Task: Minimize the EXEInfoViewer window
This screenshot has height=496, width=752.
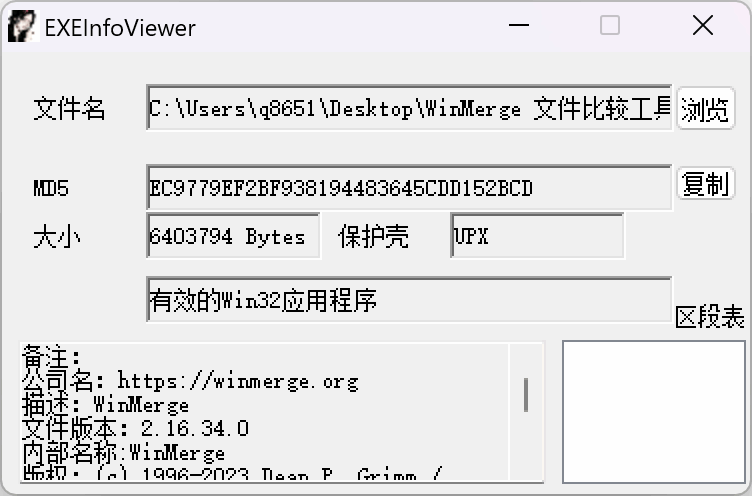Action: click(519, 25)
